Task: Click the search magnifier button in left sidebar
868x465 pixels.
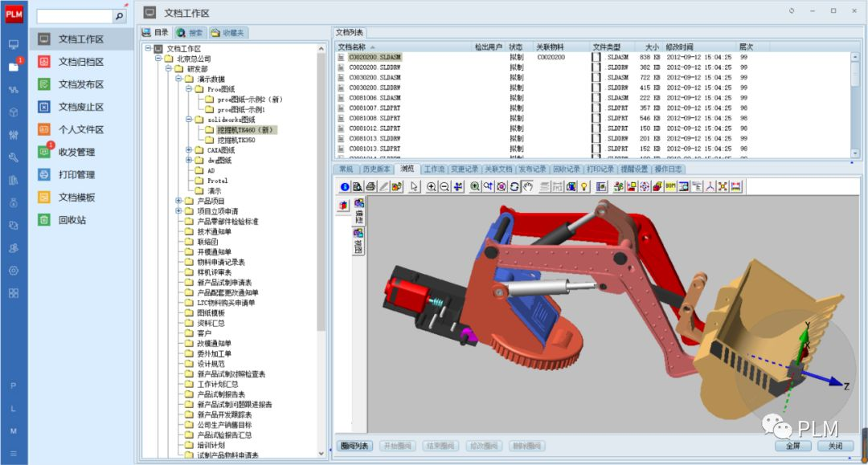Action: pos(120,16)
